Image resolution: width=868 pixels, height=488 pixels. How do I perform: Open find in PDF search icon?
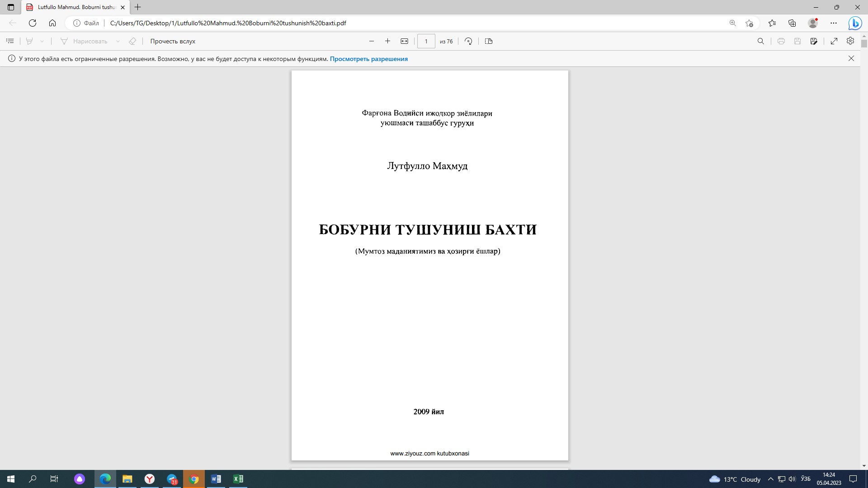760,41
